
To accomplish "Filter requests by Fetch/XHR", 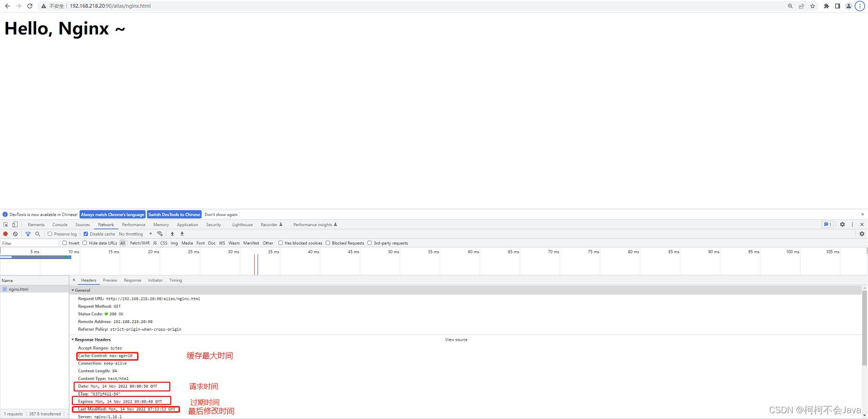I will click(x=140, y=243).
